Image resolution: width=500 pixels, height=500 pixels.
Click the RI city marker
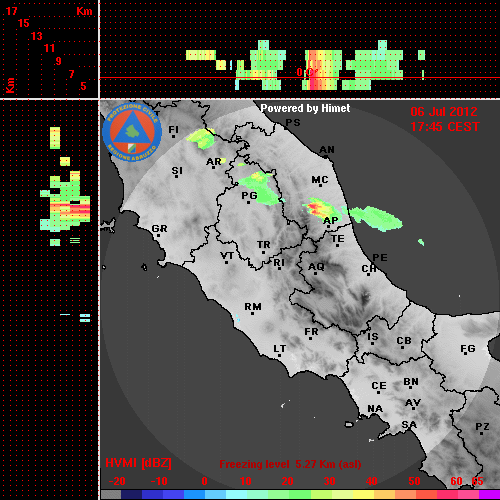click(280, 268)
